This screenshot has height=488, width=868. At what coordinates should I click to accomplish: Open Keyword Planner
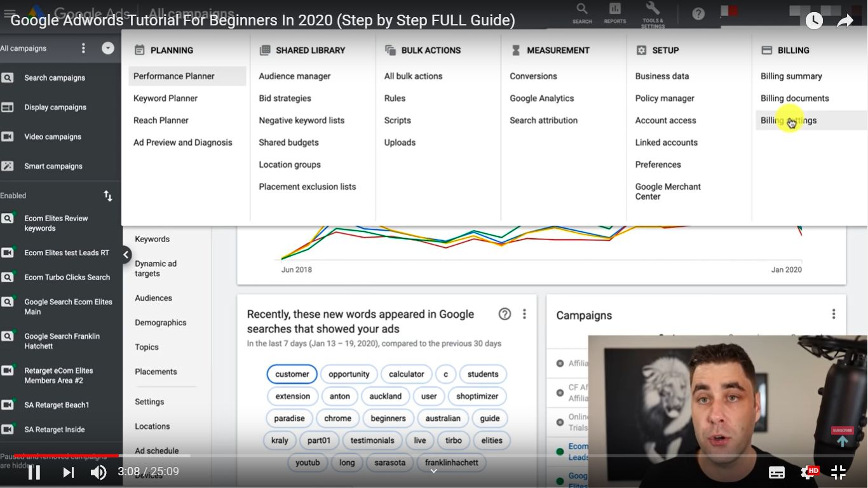(165, 98)
